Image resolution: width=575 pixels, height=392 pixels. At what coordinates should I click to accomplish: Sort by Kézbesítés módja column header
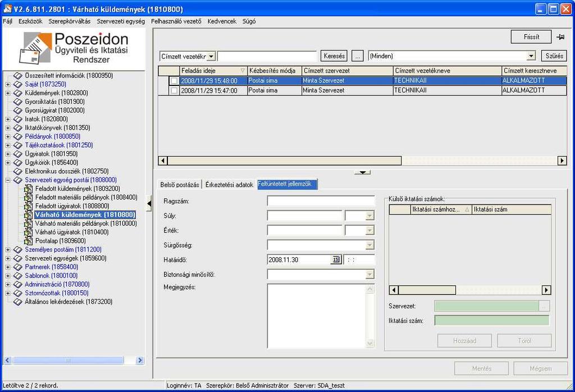pos(274,71)
